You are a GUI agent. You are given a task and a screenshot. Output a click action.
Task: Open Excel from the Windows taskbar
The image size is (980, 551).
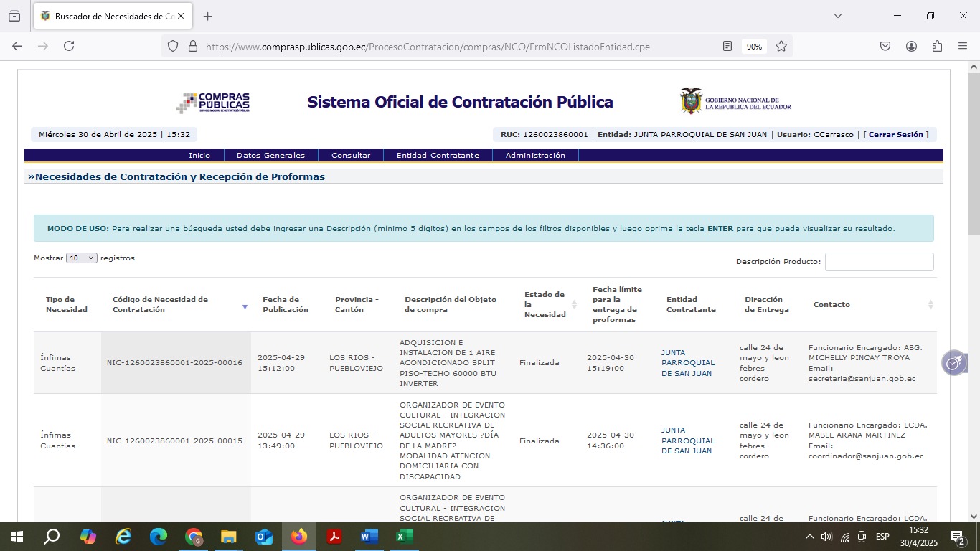[404, 537]
